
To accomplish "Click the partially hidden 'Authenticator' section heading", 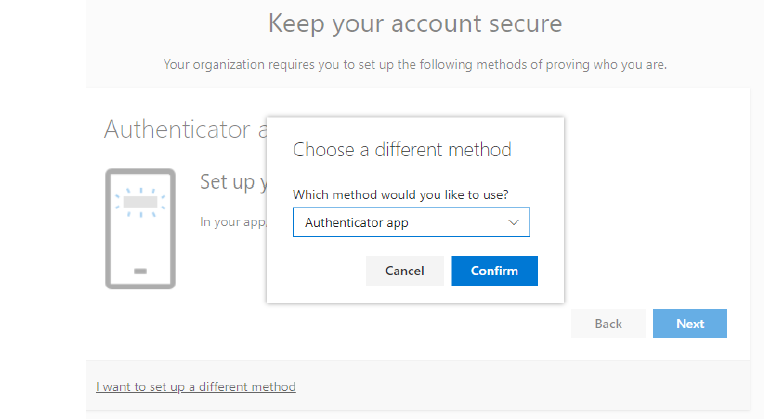I will coord(180,129).
